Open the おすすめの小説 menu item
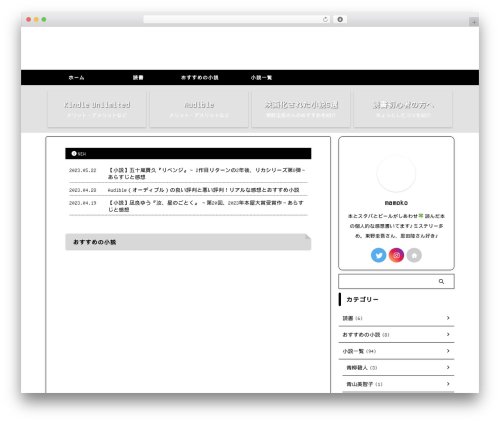The width and height of the screenshot is (500, 423). pos(199,78)
